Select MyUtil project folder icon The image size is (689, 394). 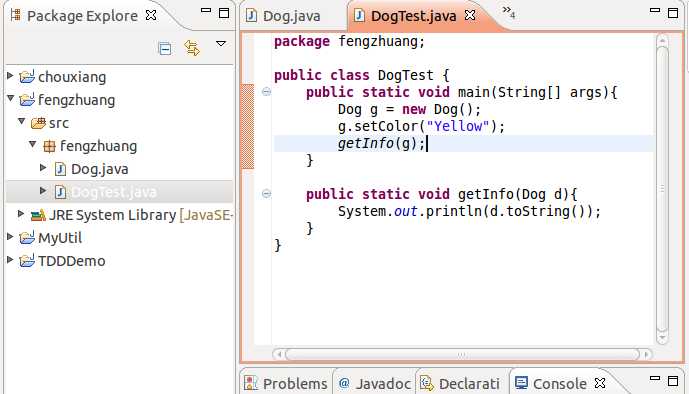coord(27,238)
